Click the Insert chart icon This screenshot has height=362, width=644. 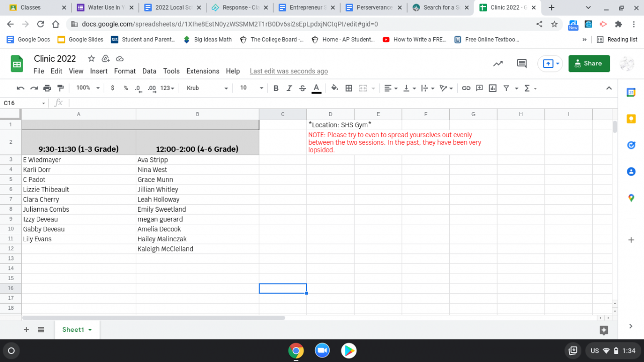(x=493, y=88)
